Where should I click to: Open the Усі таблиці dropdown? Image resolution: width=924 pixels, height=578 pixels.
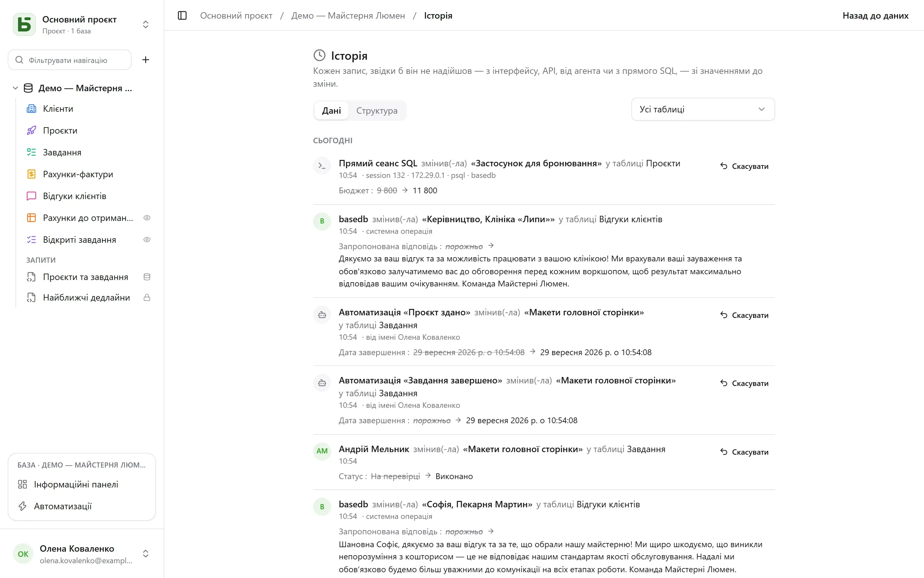(703, 109)
